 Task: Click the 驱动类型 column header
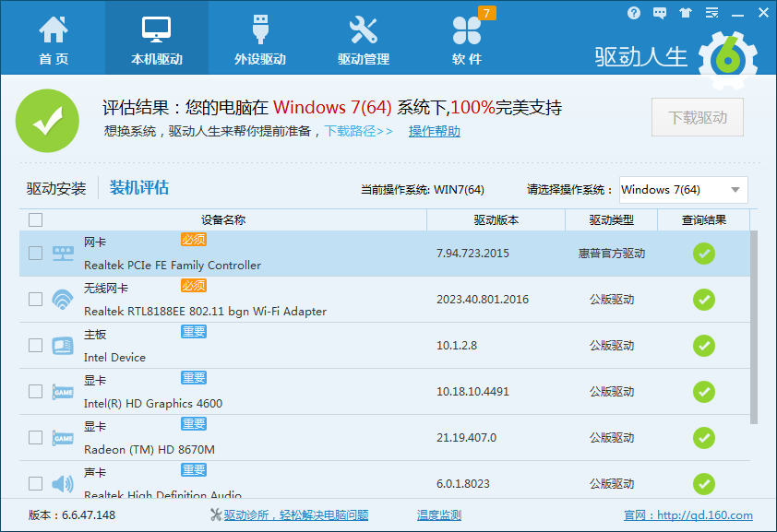point(611,219)
